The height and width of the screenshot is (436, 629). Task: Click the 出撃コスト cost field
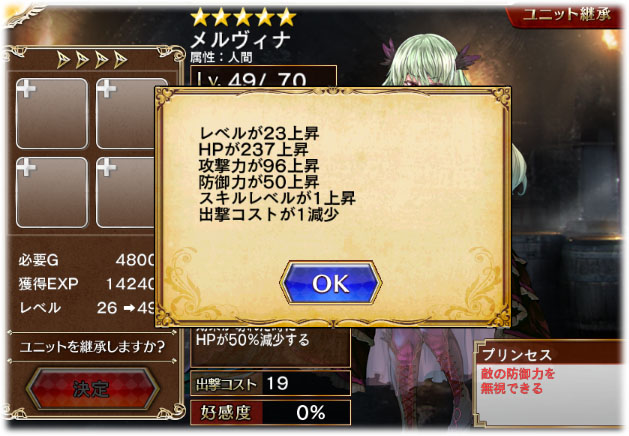tap(270, 383)
